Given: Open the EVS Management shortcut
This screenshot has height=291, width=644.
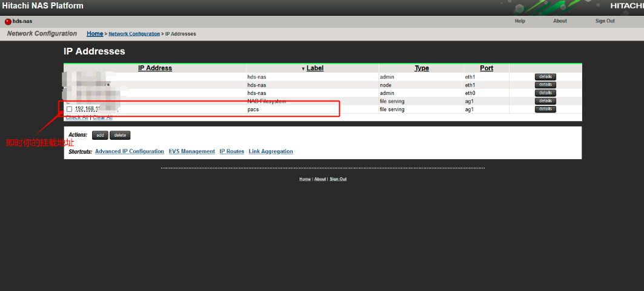Looking at the screenshot, I should 192,151.
